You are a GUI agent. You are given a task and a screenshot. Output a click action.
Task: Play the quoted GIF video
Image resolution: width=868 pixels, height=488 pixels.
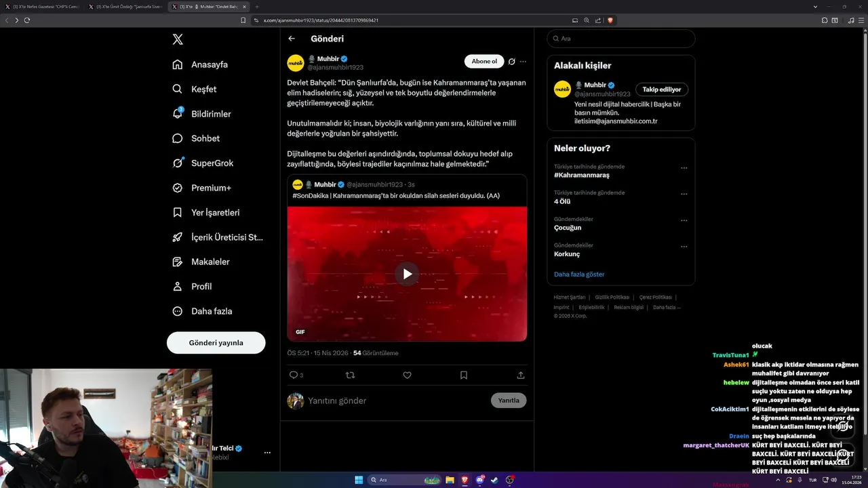coord(407,274)
